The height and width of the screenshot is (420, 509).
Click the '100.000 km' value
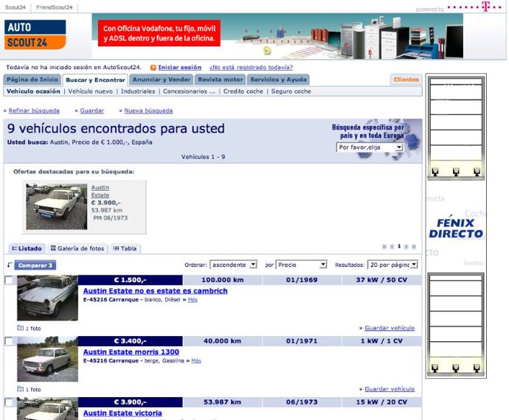(222, 280)
